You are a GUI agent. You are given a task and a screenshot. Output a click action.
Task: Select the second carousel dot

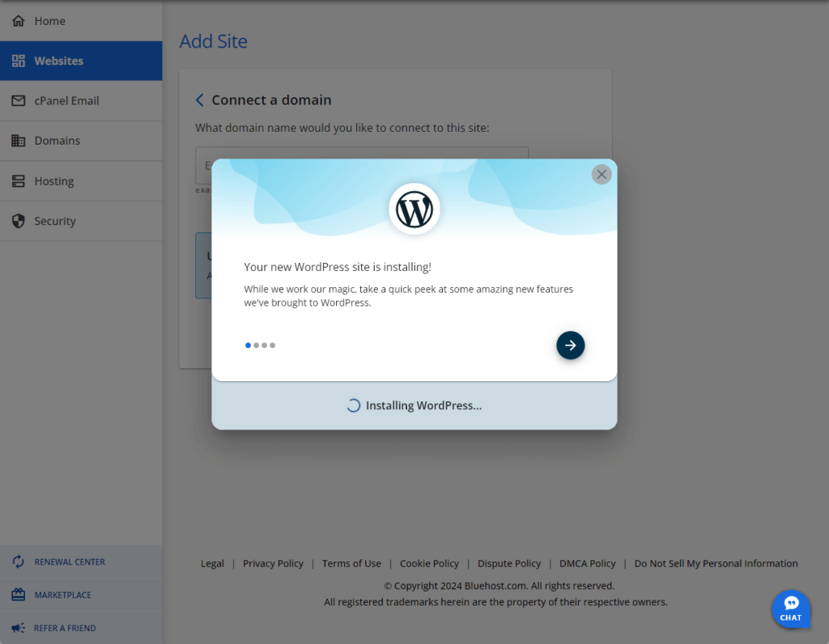(x=257, y=345)
